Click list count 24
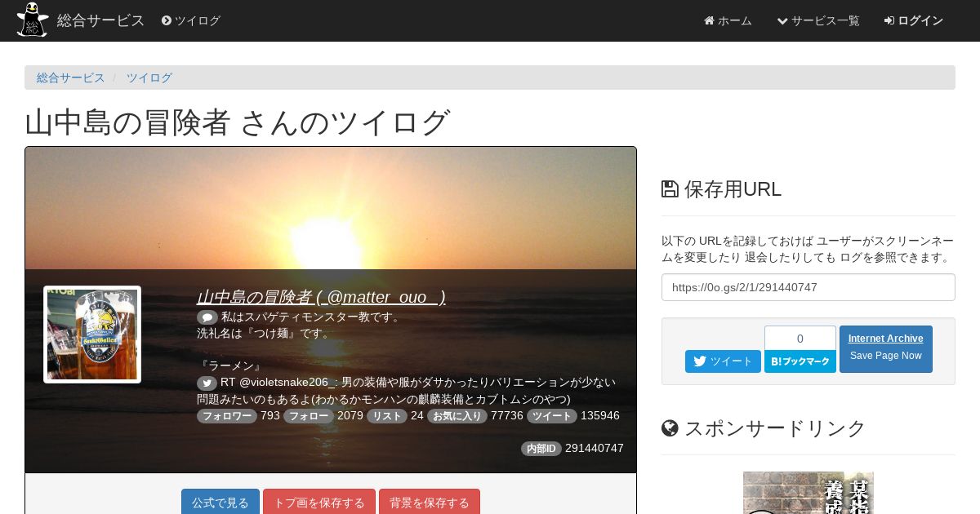Viewport: 980px width, 514px height. point(417,416)
